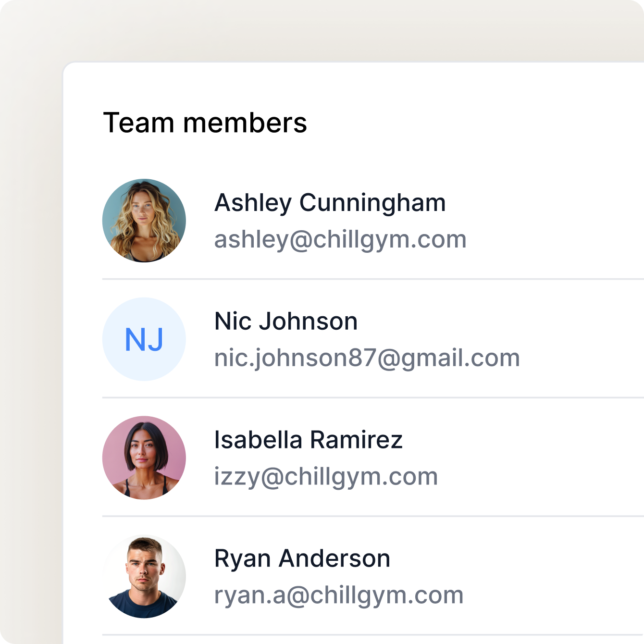Click the divider below Nic Johnson's row
Viewport: 644px width, 644px height.
(x=373, y=397)
